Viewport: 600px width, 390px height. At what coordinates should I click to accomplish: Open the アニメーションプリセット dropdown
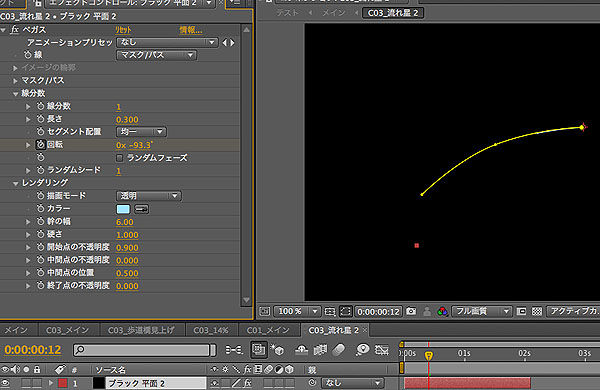[167, 42]
